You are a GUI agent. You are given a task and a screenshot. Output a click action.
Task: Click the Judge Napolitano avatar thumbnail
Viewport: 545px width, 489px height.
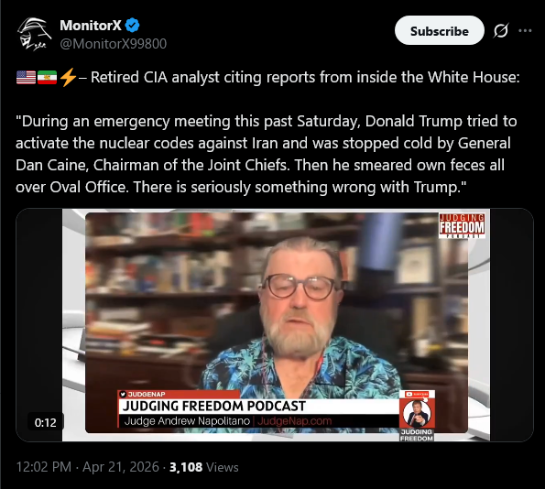[417, 413]
